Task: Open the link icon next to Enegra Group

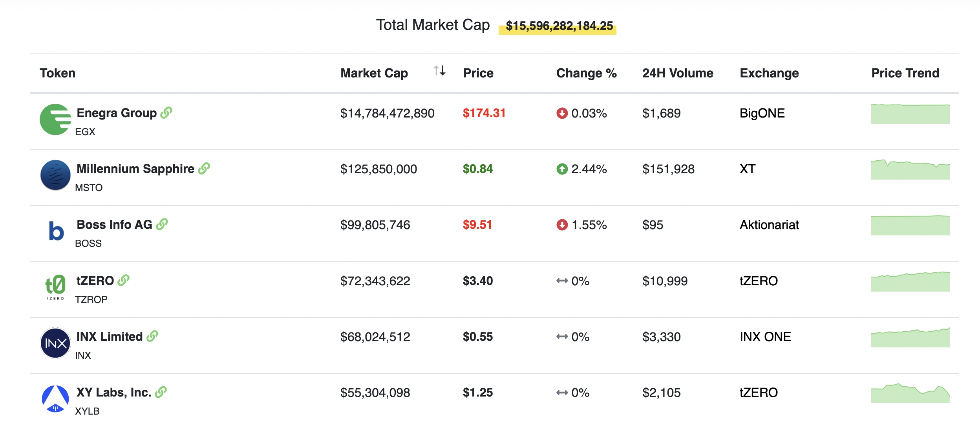Action: tap(166, 113)
